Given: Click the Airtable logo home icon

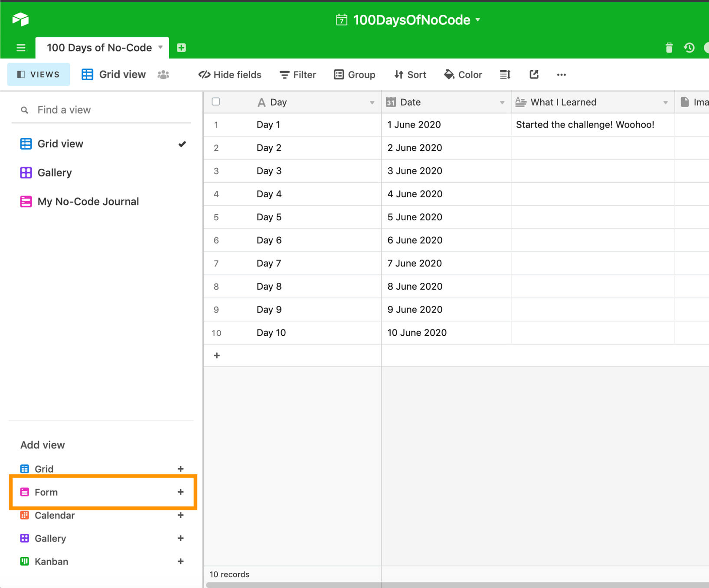Looking at the screenshot, I should pos(20,20).
